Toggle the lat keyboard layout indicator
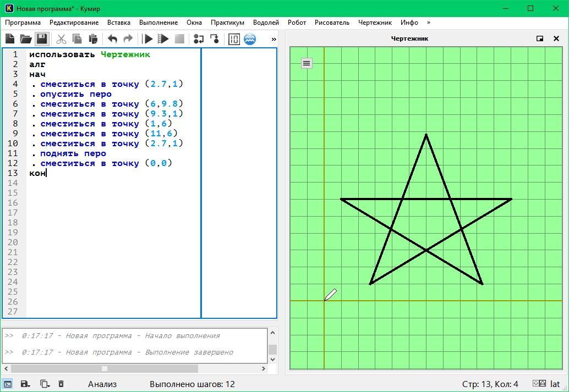This screenshot has height=392, width=569. pyautogui.click(x=555, y=384)
